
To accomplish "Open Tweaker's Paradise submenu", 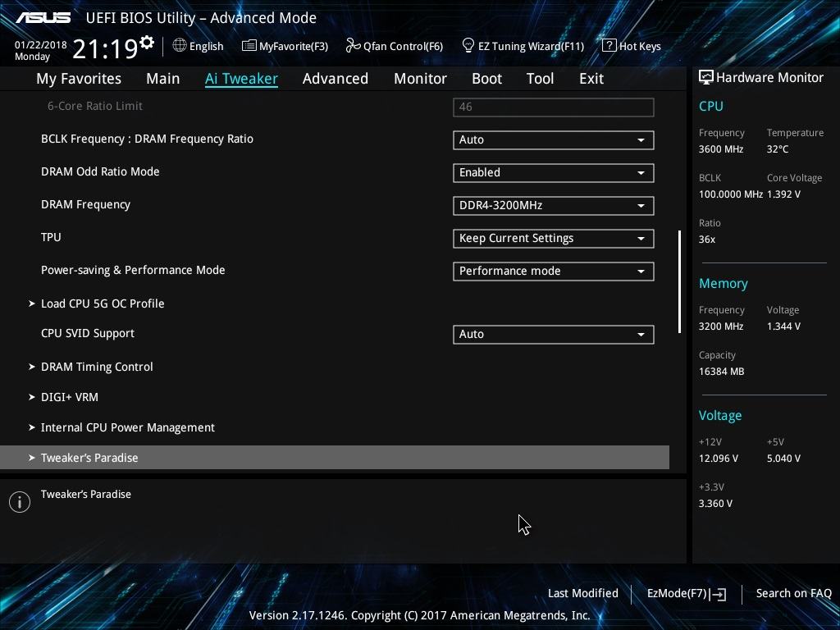I will pos(335,458).
